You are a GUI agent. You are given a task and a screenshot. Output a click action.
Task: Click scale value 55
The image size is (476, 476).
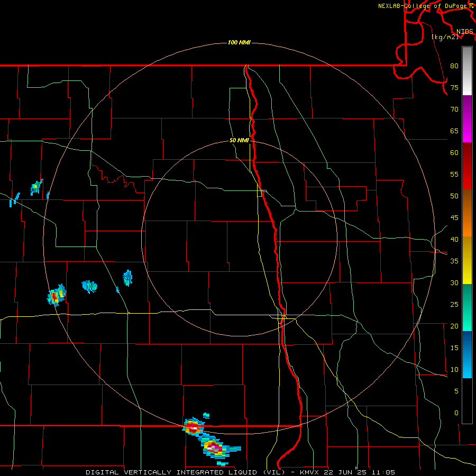pyautogui.click(x=454, y=174)
